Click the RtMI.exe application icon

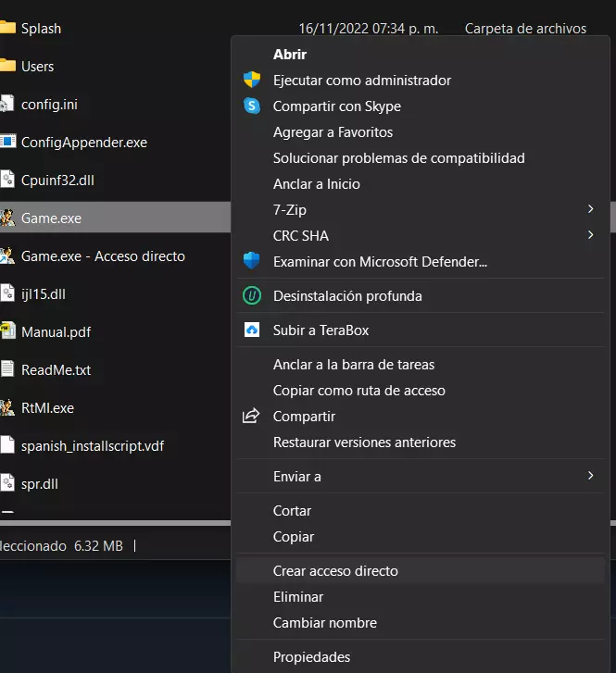7,407
